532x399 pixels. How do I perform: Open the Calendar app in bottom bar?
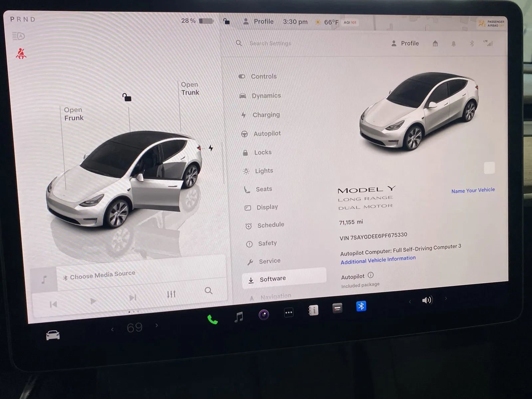[x=337, y=308]
